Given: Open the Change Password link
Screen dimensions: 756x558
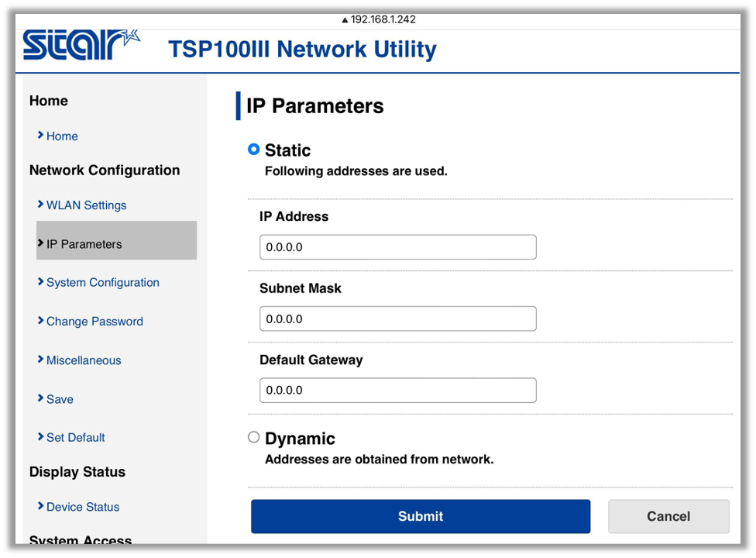Looking at the screenshot, I should (x=94, y=322).
